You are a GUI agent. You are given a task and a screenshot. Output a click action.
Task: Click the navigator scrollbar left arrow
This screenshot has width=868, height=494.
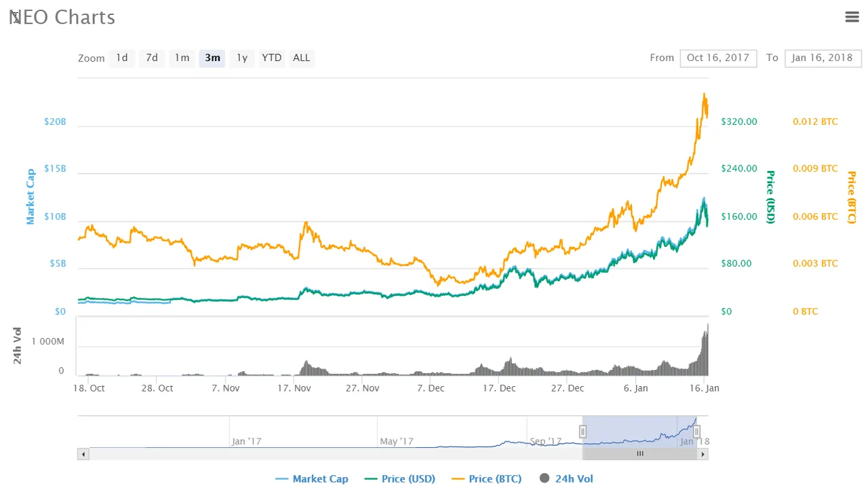click(x=83, y=454)
